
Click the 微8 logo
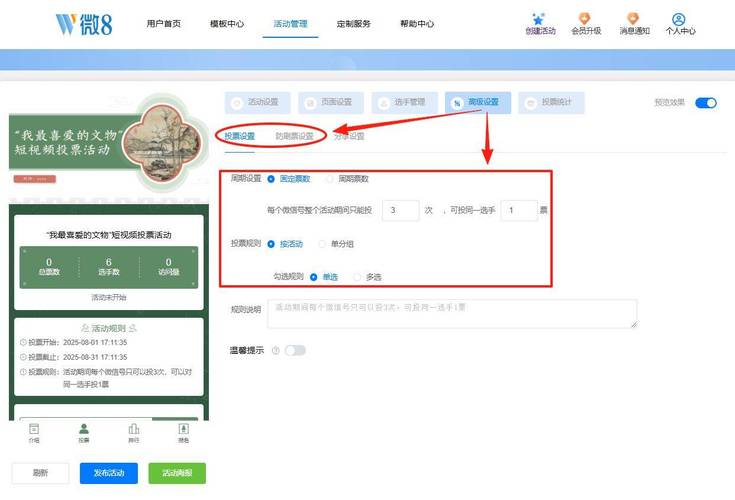click(x=84, y=23)
